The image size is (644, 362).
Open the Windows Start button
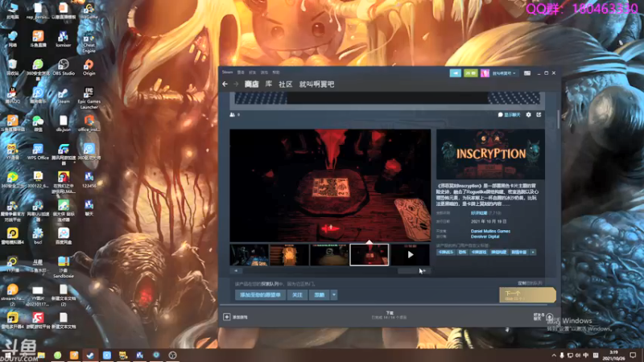pyautogui.click(x=8, y=355)
